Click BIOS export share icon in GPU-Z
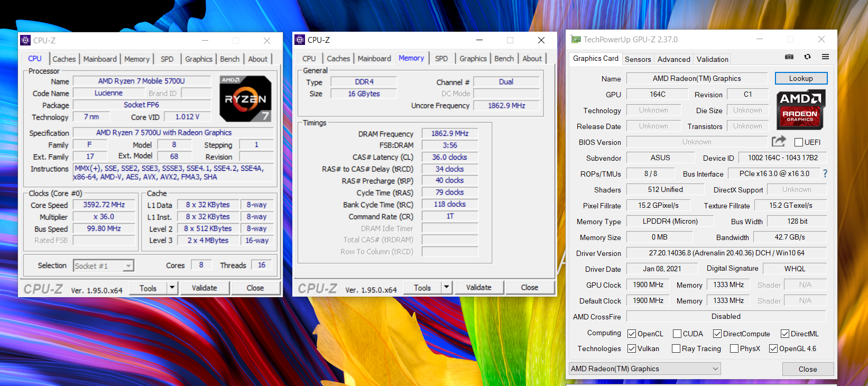 click(x=779, y=141)
